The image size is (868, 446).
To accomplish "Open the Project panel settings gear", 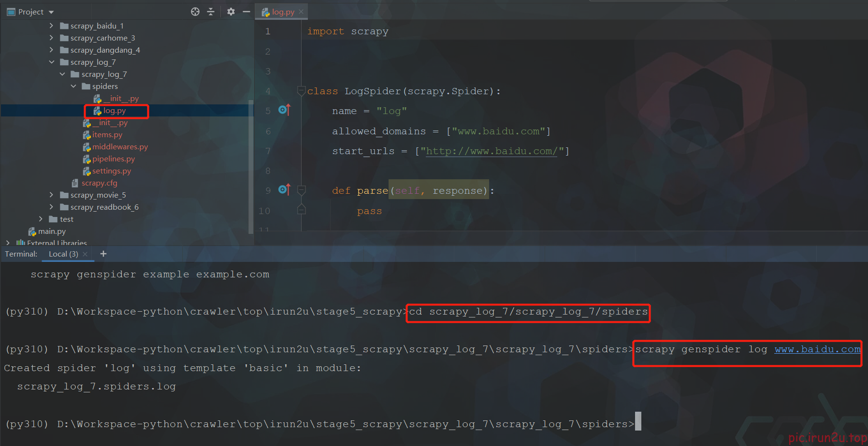I will point(231,12).
